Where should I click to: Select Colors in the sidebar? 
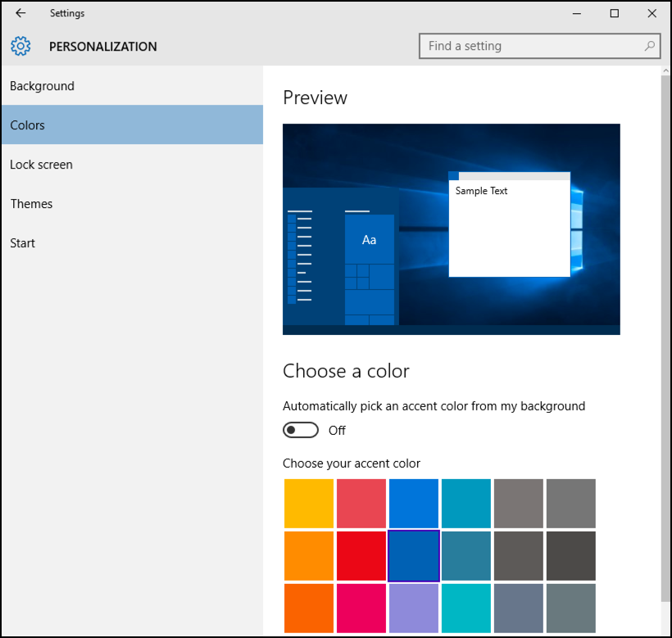[x=27, y=124]
